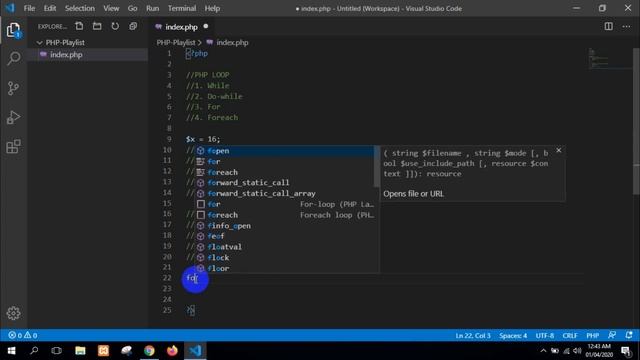640x360 pixels.
Task: Change indentation via Spaces: 4
Action: click(513, 336)
